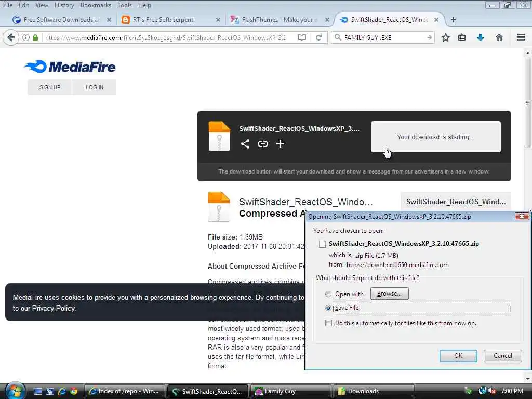The image size is (532, 399).
Task: Open a new tab with the plus
Action: click(453, 20)
